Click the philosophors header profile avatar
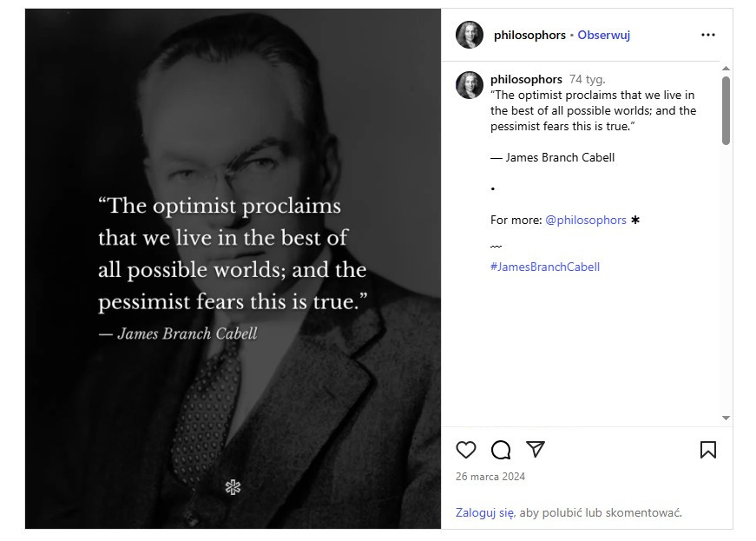 coord(469,35)
